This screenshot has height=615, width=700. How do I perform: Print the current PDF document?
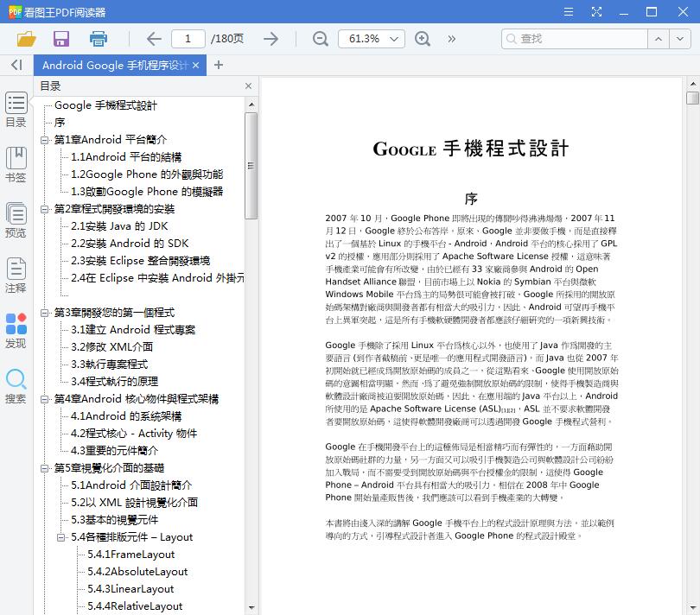tap(98, 39)
